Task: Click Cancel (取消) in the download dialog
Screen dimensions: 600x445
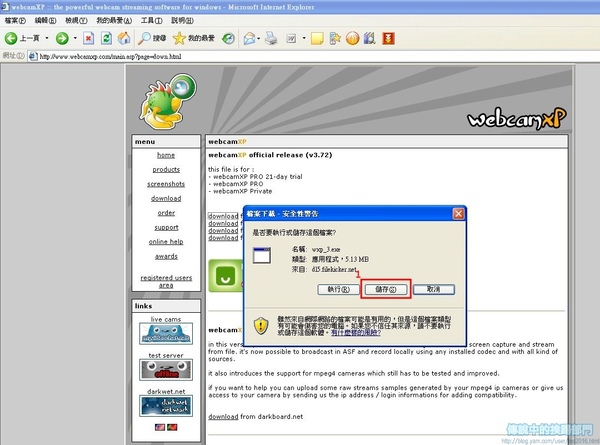Action: pyautogui.click(x=434, y=289)
